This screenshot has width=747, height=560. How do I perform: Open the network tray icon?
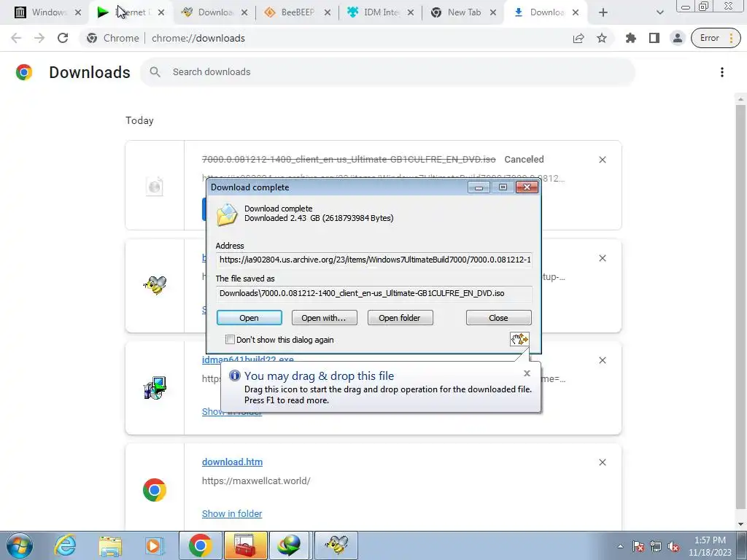(x=656, y=546)
